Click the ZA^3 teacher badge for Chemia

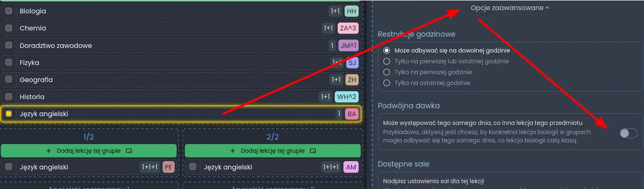(x=348, y=28)
